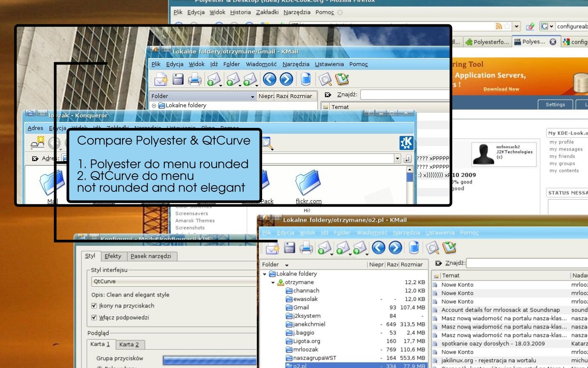Open the Narzędzia menu in o2.pl KMail window
This screenshot has width=588, height=368.
point(407,233)
